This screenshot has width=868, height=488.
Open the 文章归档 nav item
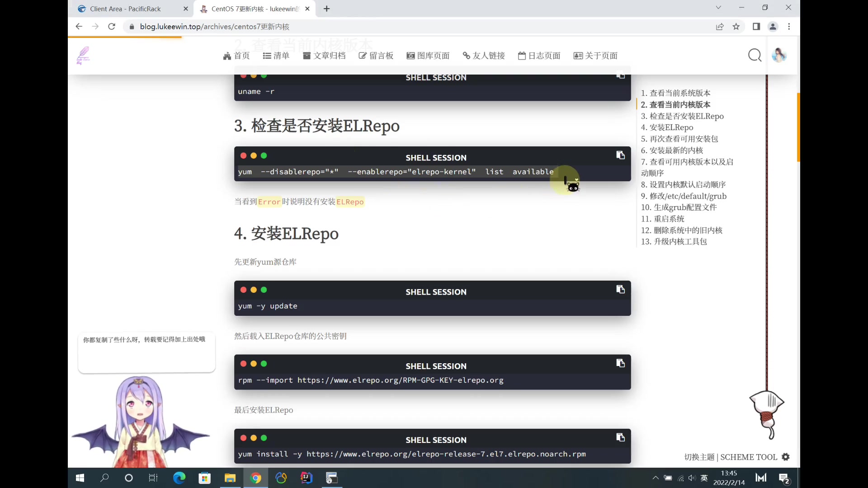(x=324, y=56)
